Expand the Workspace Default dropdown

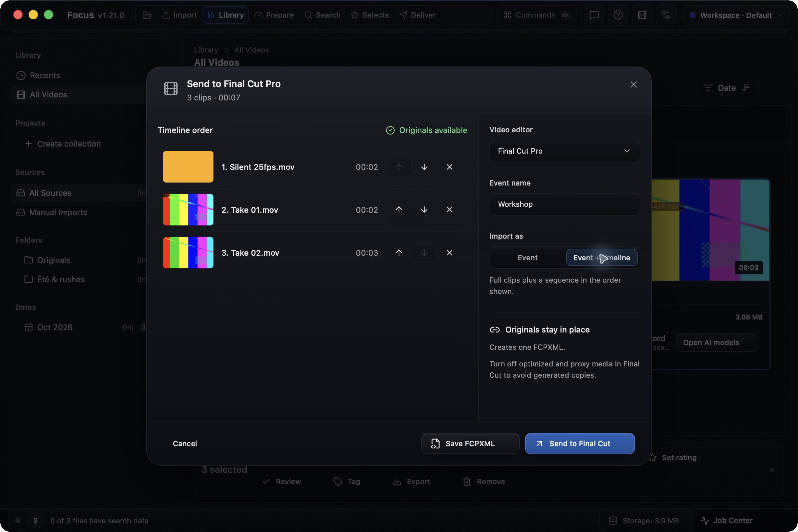click(736, 15)
